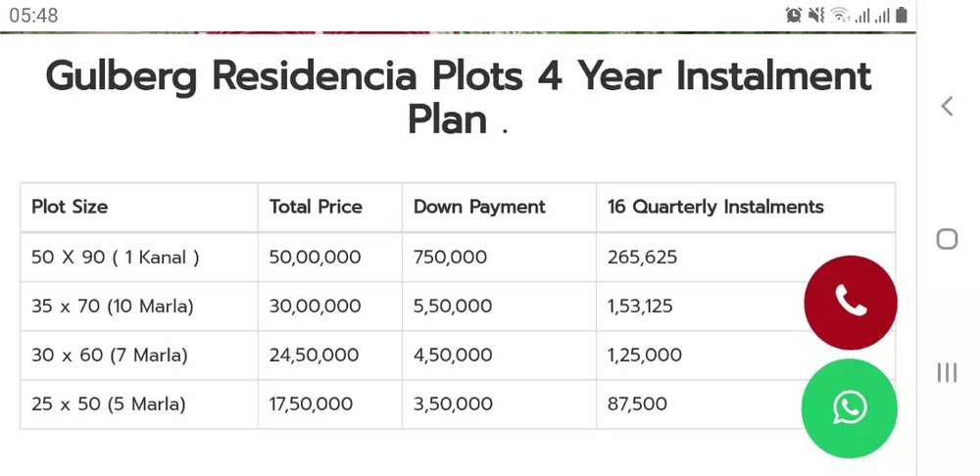
Task: Click the Down Payment column header
Action: pos(479,207)
